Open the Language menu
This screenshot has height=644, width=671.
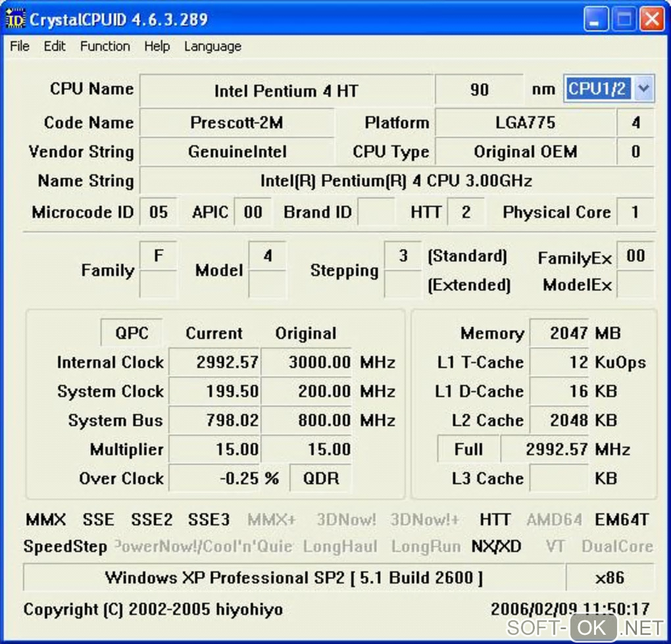pyautogui.click(x=212, y=46)
